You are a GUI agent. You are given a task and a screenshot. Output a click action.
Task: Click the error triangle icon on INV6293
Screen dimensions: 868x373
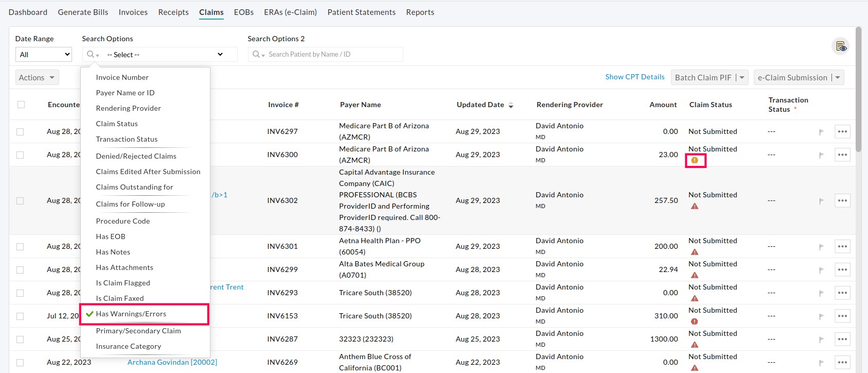[695, 299]
